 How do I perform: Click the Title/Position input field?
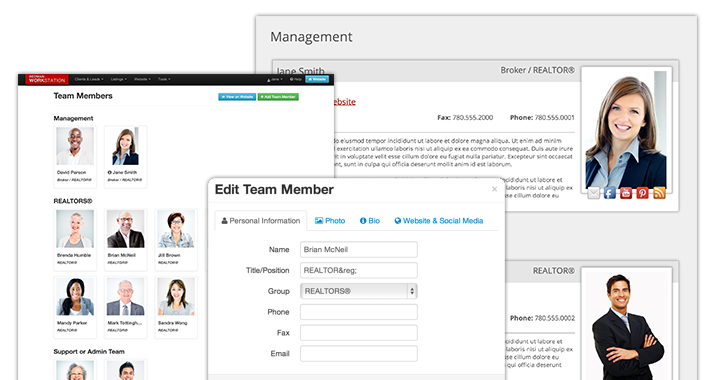pos(359,271)
